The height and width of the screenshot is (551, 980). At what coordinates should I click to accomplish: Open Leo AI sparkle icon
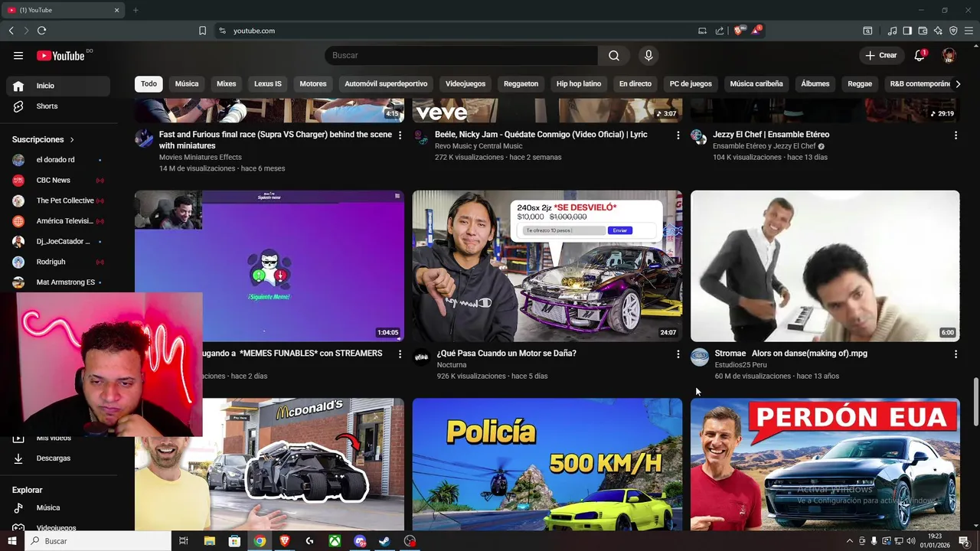(x=938, y=31)
